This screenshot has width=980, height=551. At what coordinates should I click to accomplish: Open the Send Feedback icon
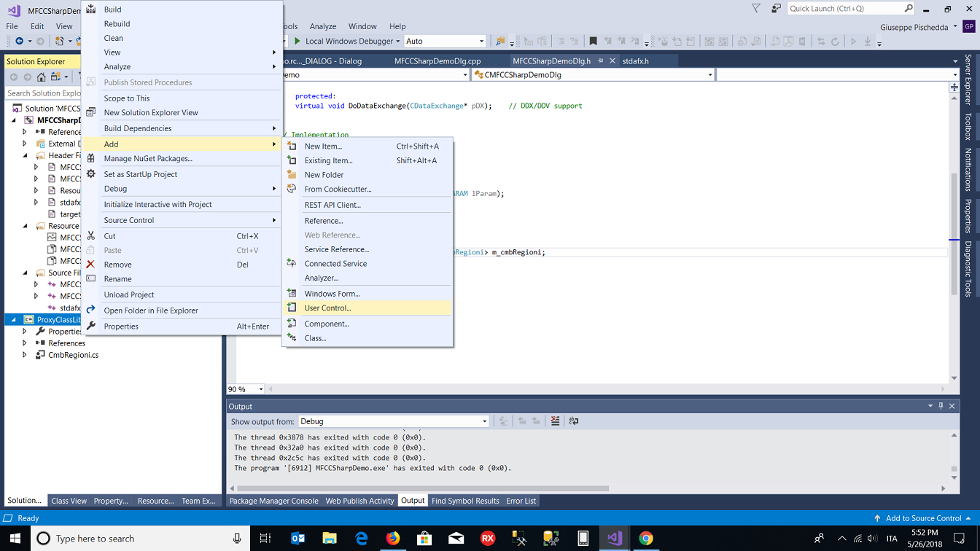pos(776,9)
